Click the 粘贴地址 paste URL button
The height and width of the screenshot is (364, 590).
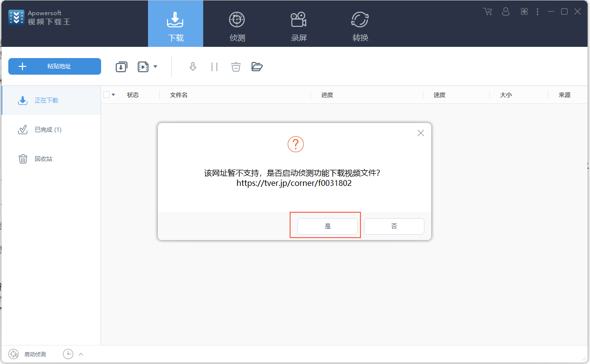coord(55,66)
